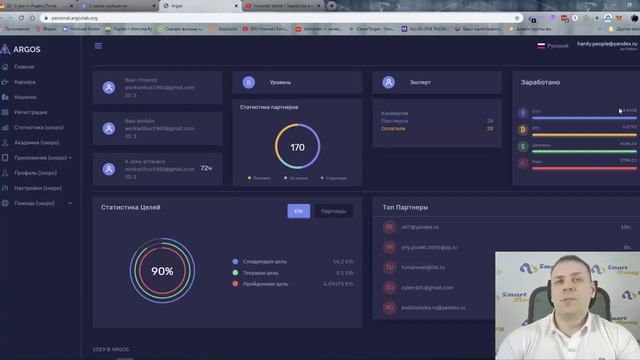Image resolution: width=640 pixels, height=360 pixels.
Task: Click the avatar in К кому встанете card
Action: (109, 169)
